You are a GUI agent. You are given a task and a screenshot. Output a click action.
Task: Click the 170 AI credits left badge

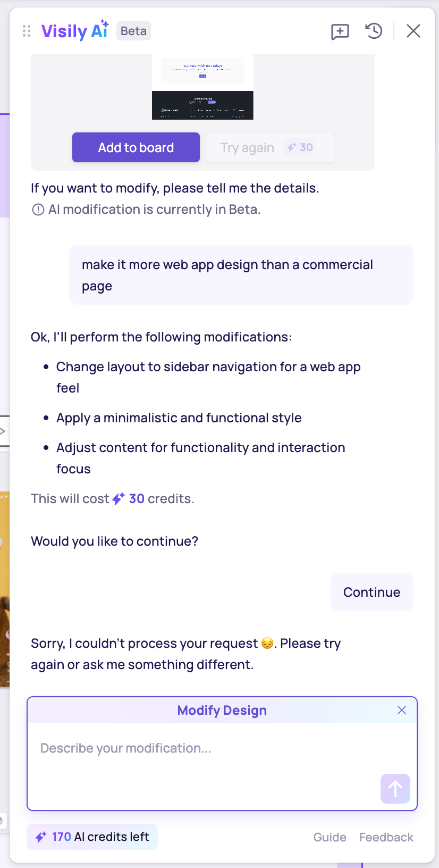click(92, 837)
